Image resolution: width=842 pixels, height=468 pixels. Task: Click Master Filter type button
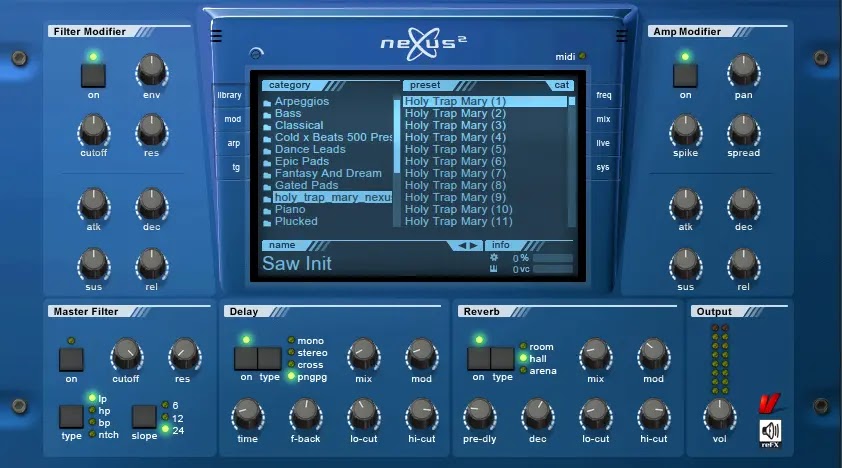[x=71, y=416]
